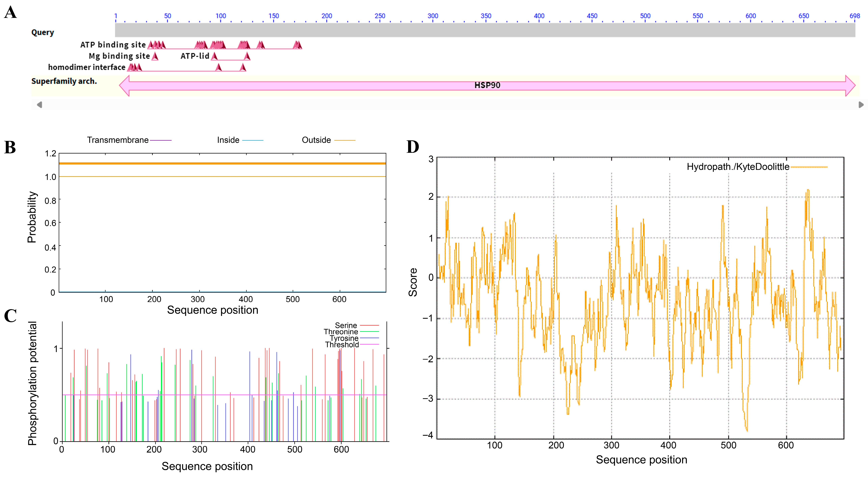Click the Mg binding site triangle marker
868x478 pixels.
click(x=155, y=56)
